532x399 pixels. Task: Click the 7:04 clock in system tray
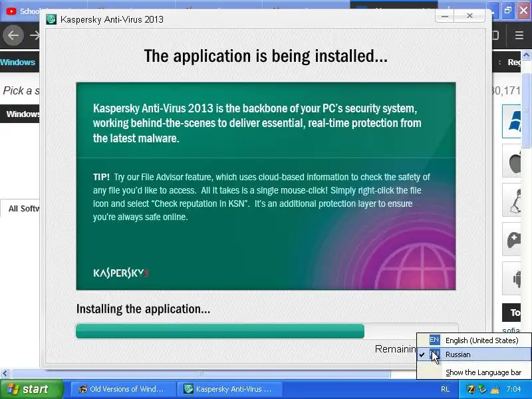click(x=513, y=389)
